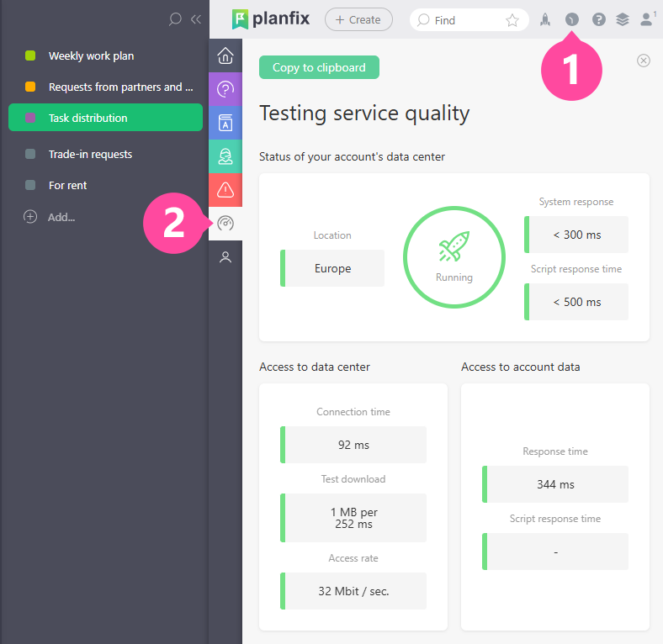Click the Copy to clipboard button
Viewport: 663px width, 644px height.
(x=319, y=67)
